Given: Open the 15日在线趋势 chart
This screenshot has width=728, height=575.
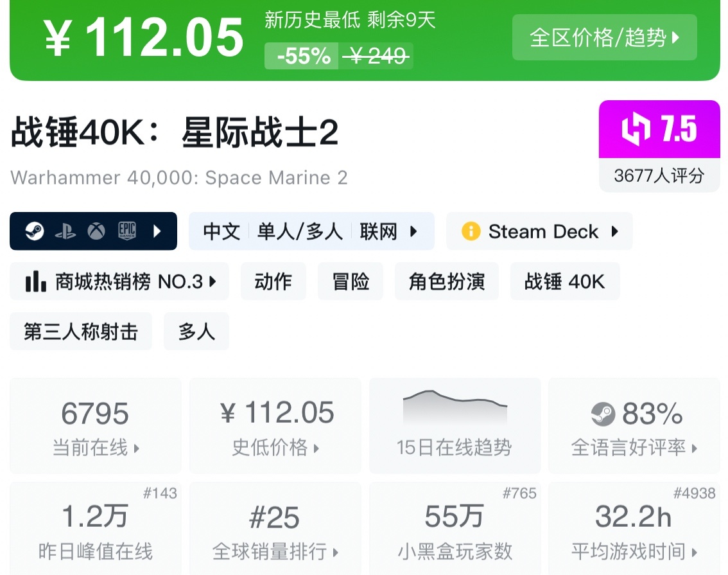Looking at the screenshot, I should click(x=455, y=426).
